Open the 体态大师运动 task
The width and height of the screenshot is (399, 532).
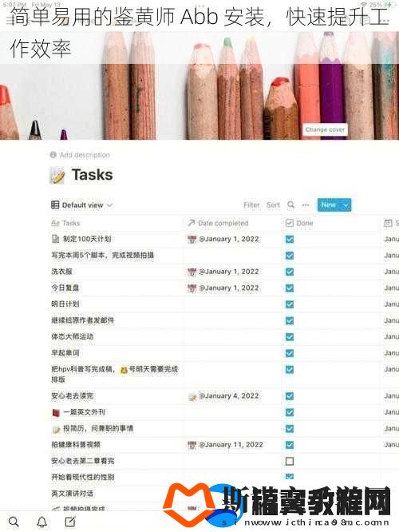[x=72, y=336]
